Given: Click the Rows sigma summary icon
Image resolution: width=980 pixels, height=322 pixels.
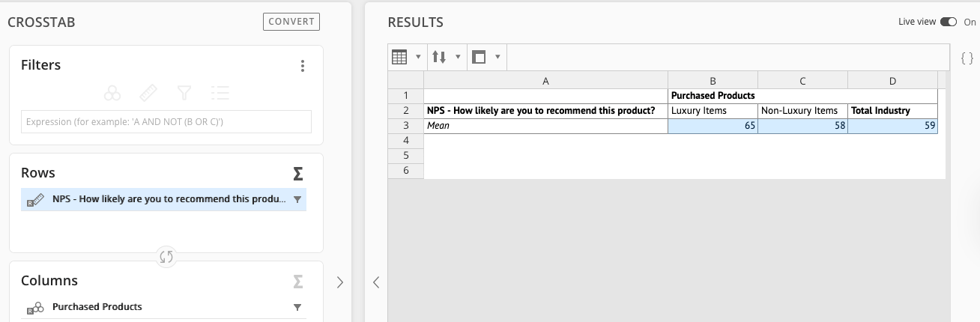Looking at the screenshot, I should [298, 174].
